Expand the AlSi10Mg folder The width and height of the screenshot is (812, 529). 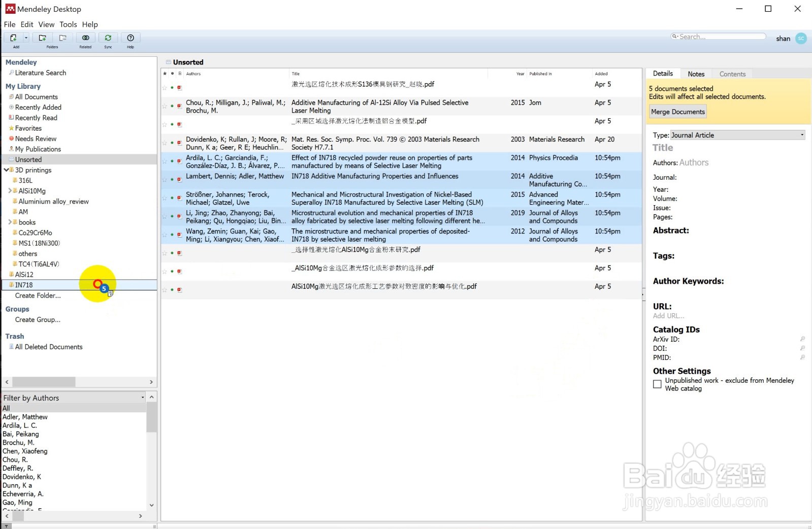[x=10, y=191]
